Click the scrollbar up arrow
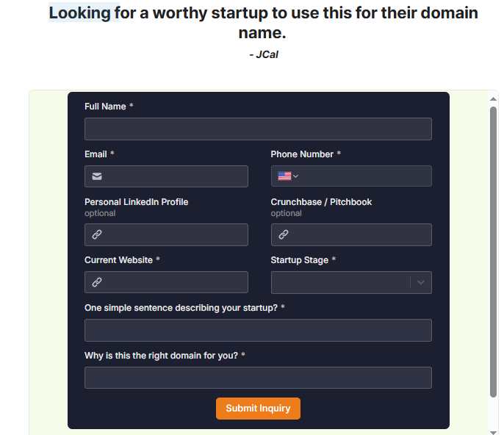The width and height of the screenshot is (504, 435). (493, 97)
